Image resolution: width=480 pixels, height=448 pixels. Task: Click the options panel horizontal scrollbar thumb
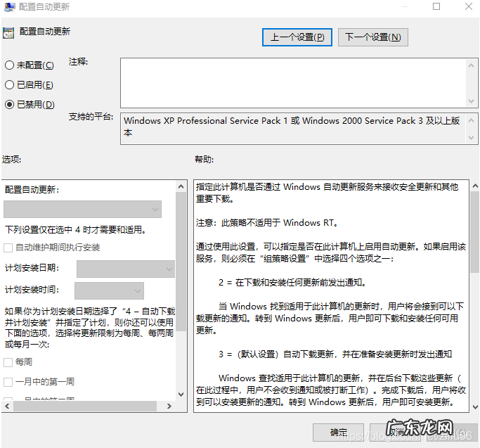pos(85,406)
